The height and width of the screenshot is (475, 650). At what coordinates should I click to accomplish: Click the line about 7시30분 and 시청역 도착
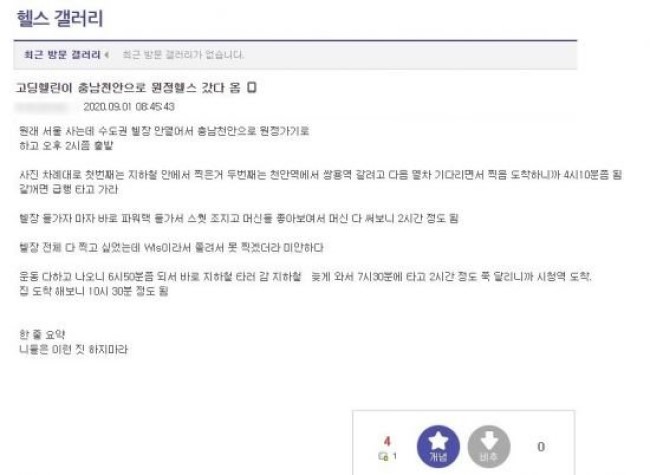tap(305, 276)
